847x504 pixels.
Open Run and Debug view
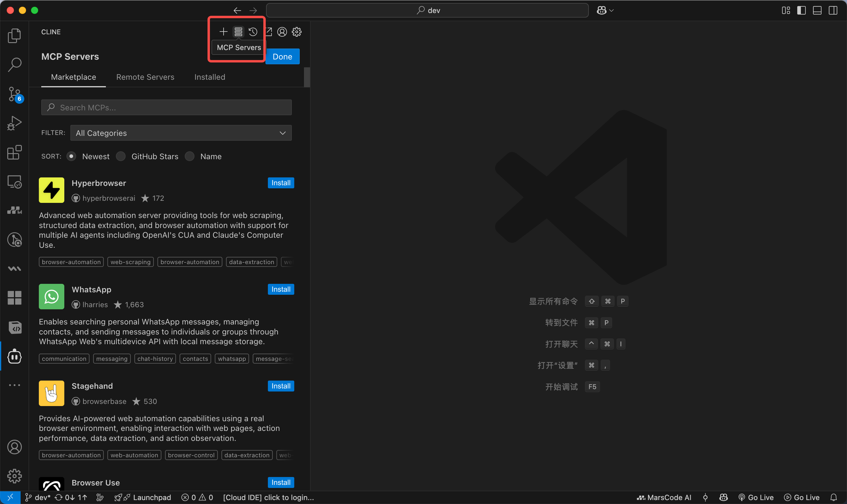click(14, 123)
